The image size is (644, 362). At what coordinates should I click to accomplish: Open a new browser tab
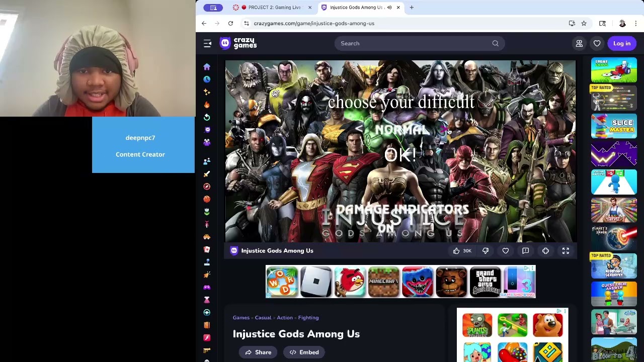[412, 8]
